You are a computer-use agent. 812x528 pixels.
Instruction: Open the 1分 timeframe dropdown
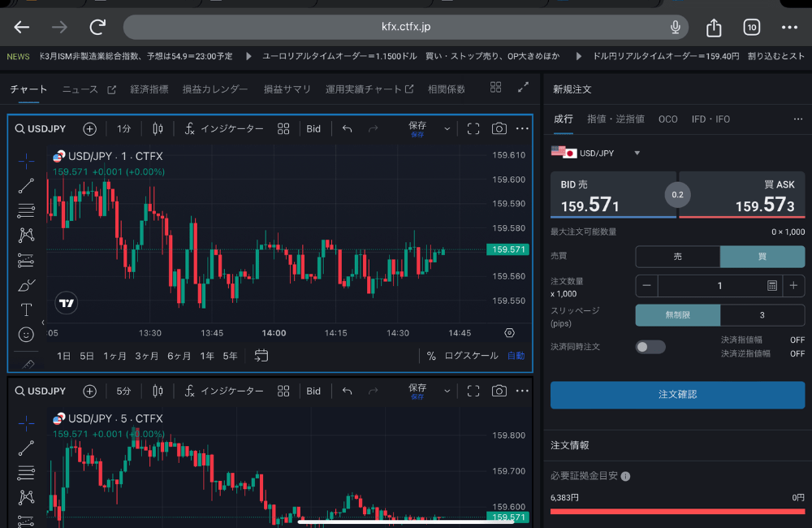pyautogui.click(x=123, y=128)
